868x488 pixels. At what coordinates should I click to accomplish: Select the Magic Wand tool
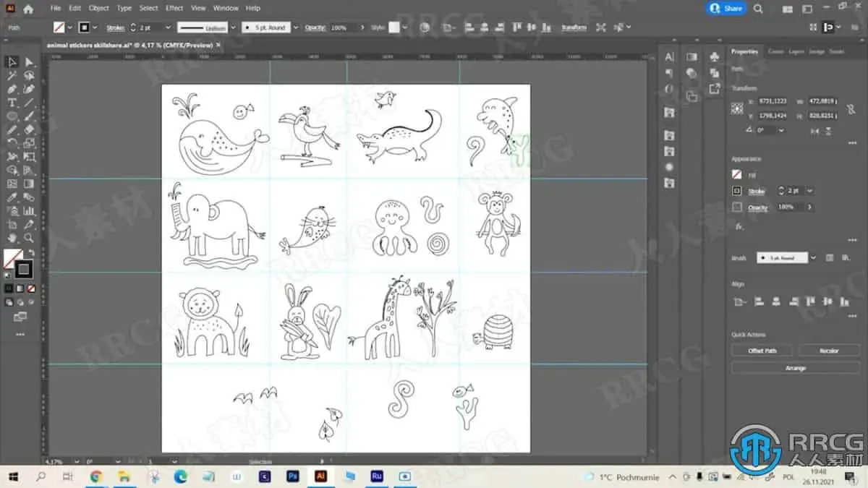[12, 75]
